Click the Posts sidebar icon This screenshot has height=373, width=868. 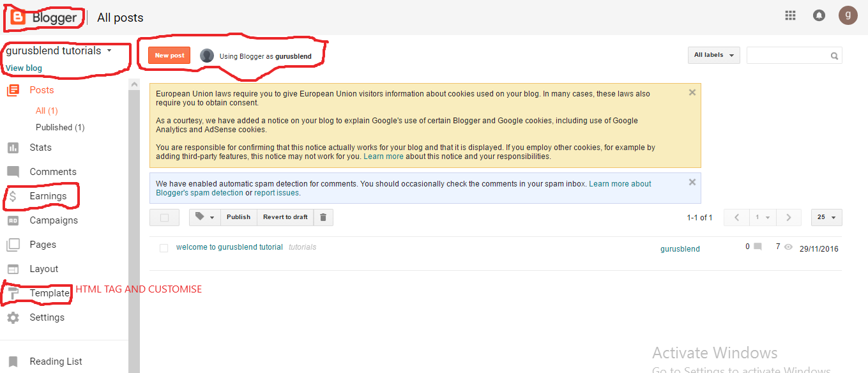pyautogui.click(x=13, y=90)
